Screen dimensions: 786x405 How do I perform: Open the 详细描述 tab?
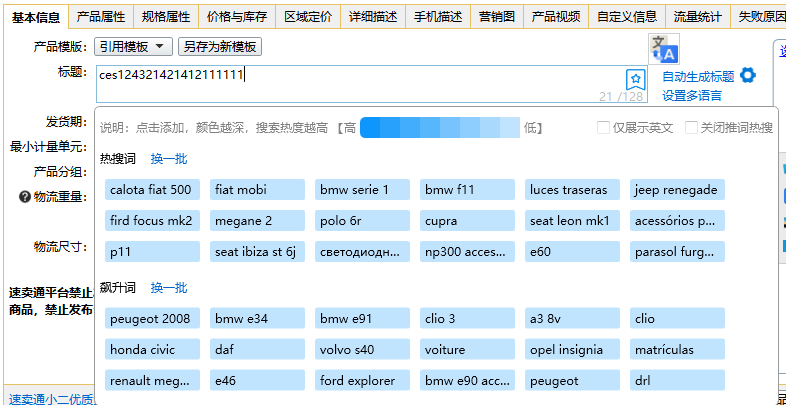[x=373, y=17]
